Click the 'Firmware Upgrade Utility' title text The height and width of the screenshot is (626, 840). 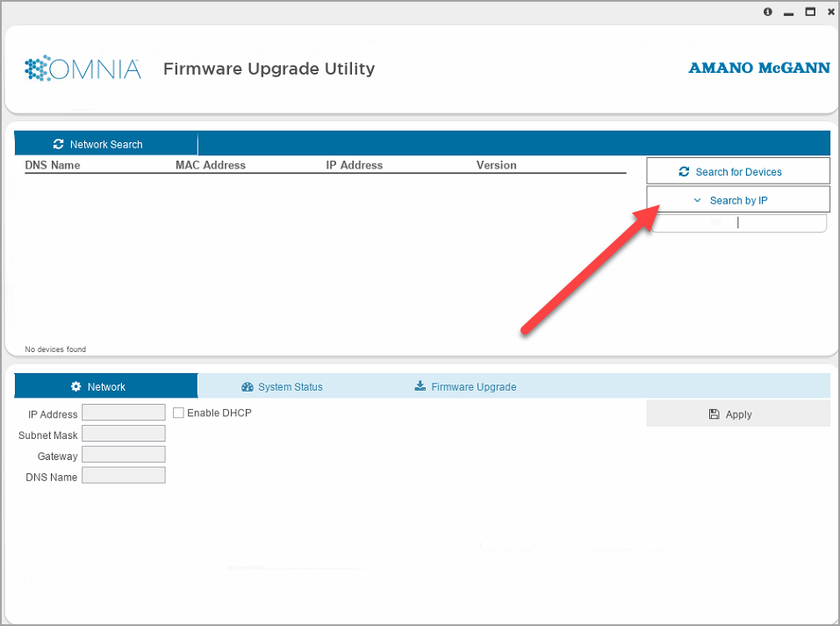pos(269,68)
